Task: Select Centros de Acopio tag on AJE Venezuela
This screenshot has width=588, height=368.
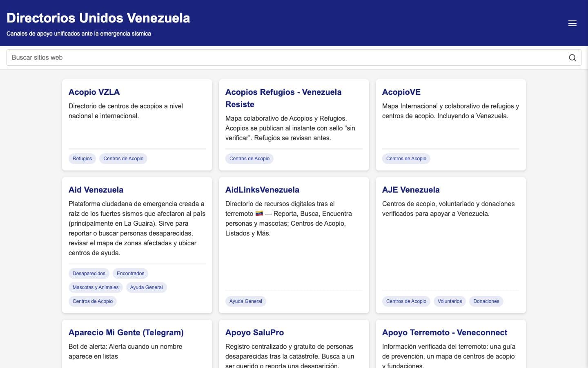Action: (x=406, y=301)
